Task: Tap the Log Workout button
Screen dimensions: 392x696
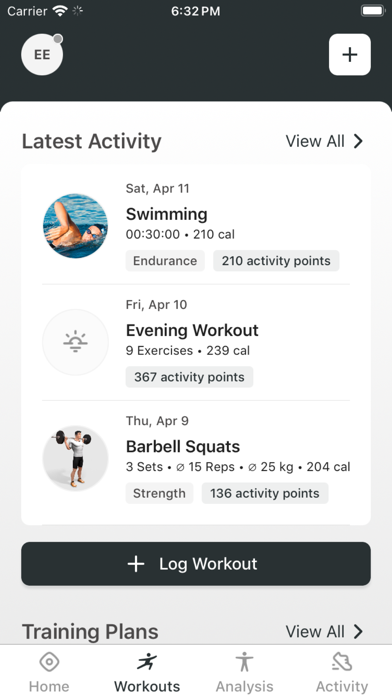Action: click(196, 564)
